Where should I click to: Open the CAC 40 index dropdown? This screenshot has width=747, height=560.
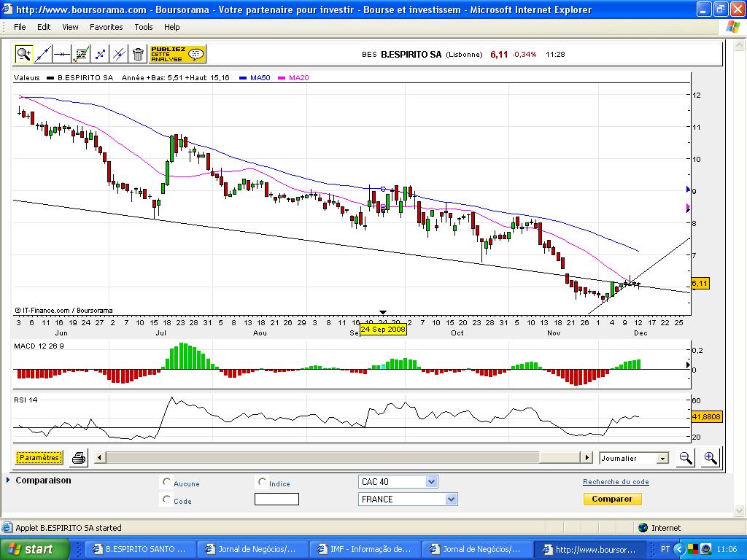[398, 482]
